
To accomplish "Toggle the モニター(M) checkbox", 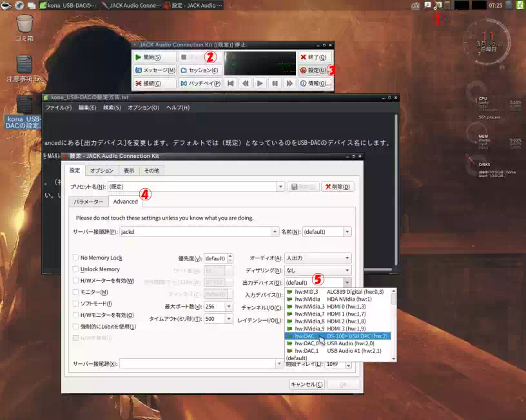I will pyautogui.click(x=75, y=292).
